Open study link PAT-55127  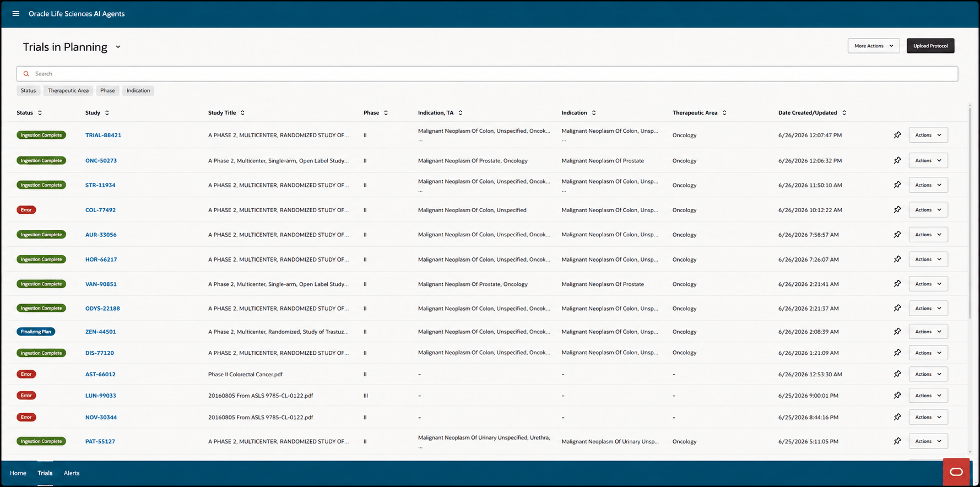pyautogui.click(x=100, y=441)
